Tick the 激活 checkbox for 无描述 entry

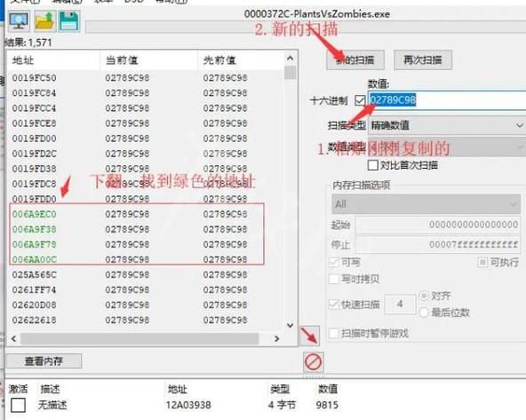pos(18,405)
